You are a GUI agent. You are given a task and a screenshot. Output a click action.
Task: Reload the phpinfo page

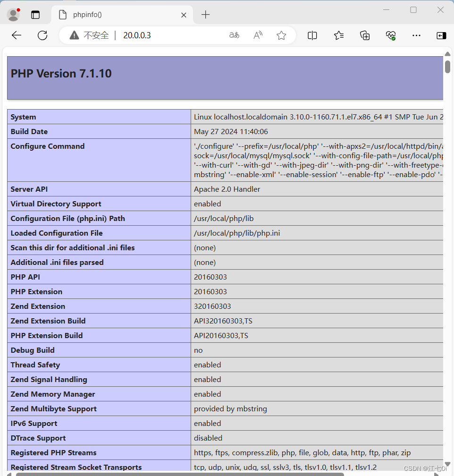coord(42,35)
